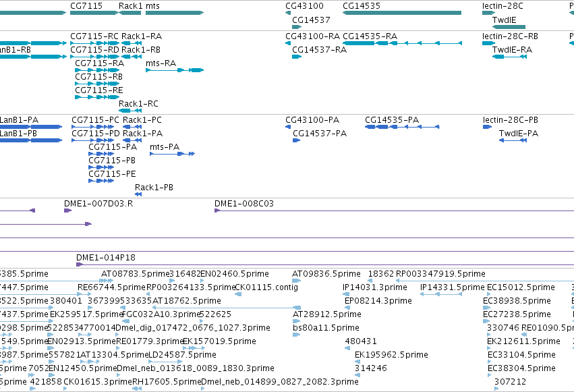Viewport: 574px width, 392px height.
Task: Click the bs80a11.5prime EST label
Action: pos(326,328)
